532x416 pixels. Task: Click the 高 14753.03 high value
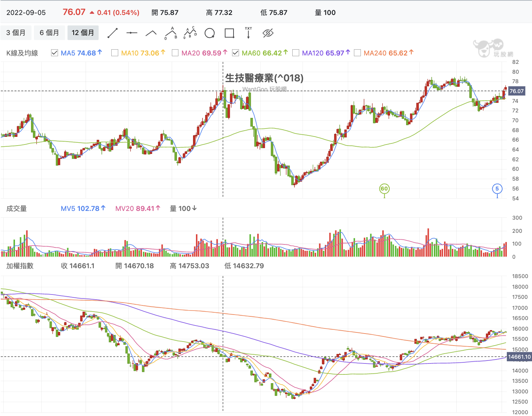coord(189,266)
